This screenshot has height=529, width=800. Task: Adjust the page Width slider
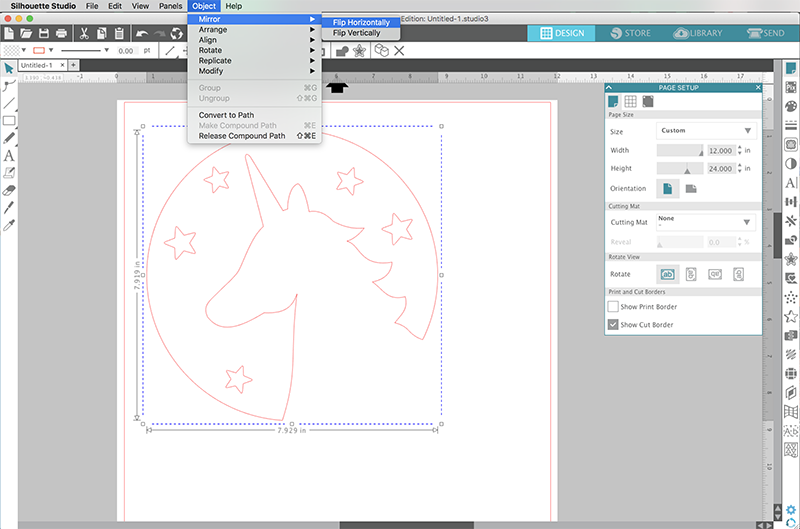[x=680, y=150]
